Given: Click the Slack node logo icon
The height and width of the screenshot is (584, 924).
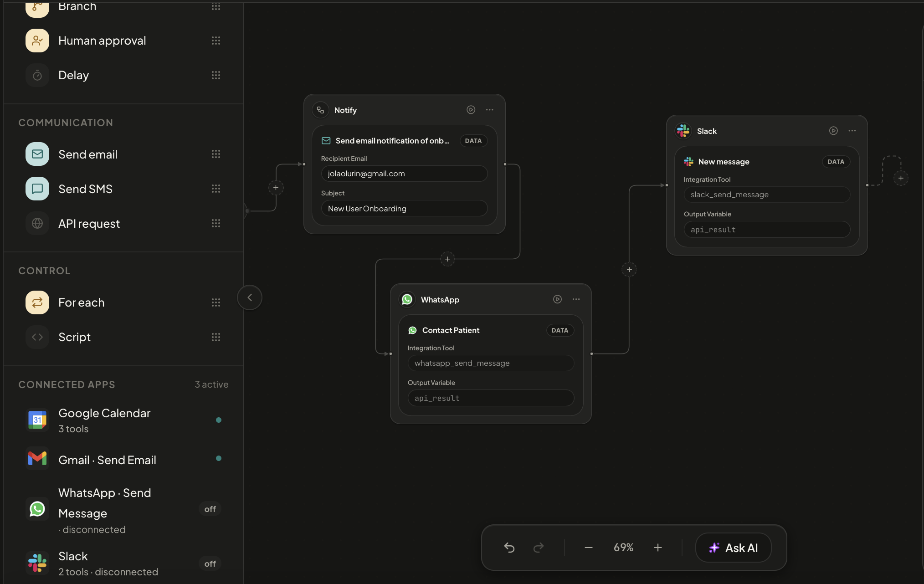Looking at the screenshot, I should (683, 131).
